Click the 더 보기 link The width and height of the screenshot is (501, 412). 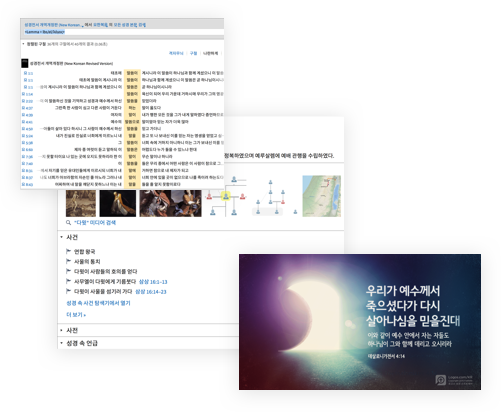coord(76,314)
